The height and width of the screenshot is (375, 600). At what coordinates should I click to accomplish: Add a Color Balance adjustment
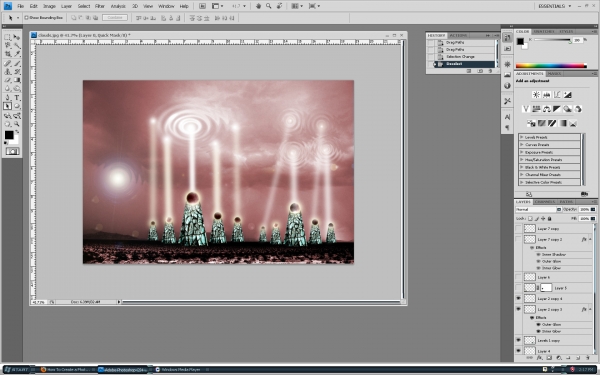(x=546, y=109)
